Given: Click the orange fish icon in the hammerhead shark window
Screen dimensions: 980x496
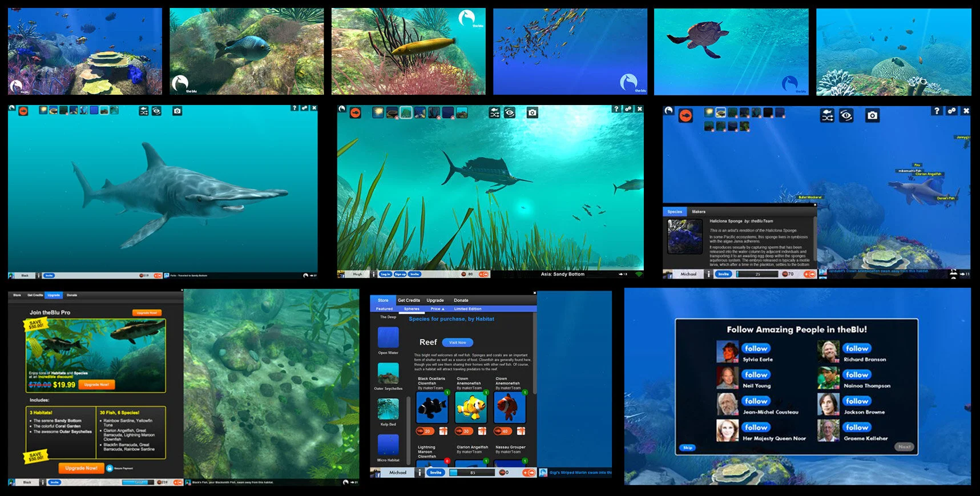Looking at the screenshot, I should coord(24,111).
